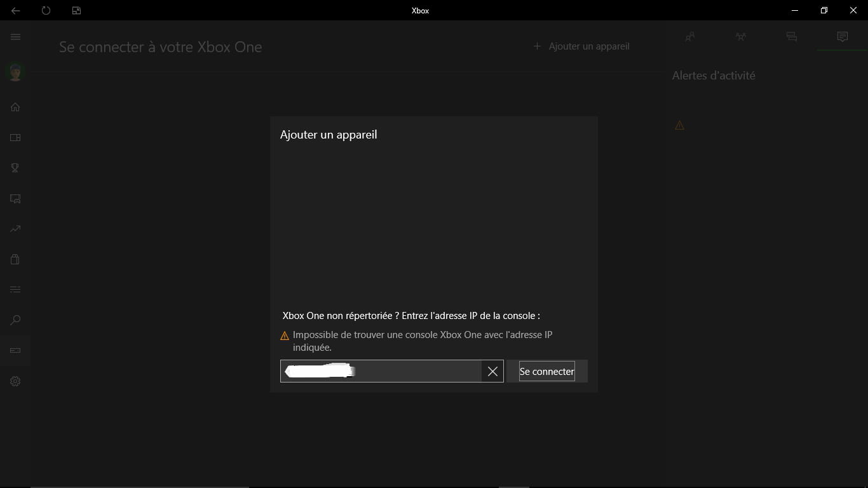Click Se connecter à votre Xbox One heading
Screen dimensions: 868x488
[161, 47]
